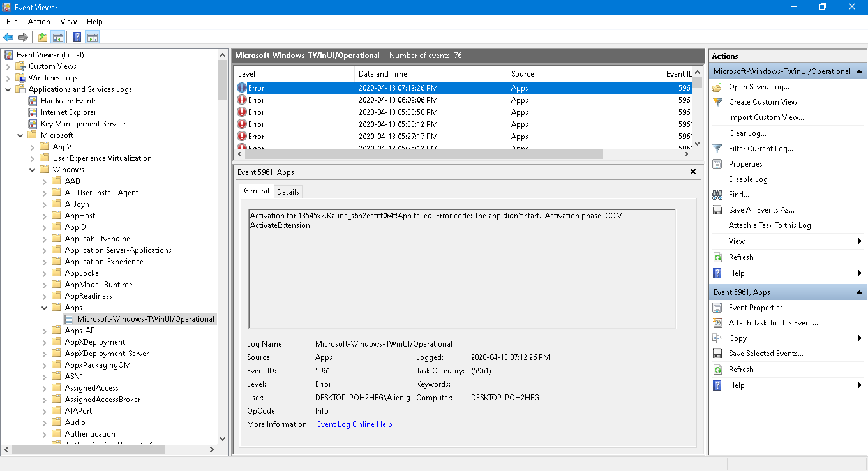This screenshot has height=471, width=868.
Task: Select the 05:33:12 PM error event row
Action: click(x=463, y=124)
